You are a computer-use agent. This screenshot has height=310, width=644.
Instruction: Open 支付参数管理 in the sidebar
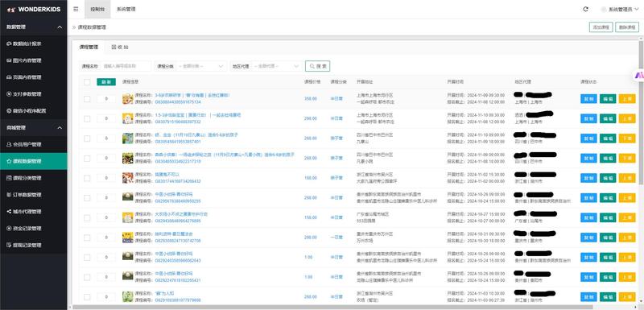click(34, 94)
